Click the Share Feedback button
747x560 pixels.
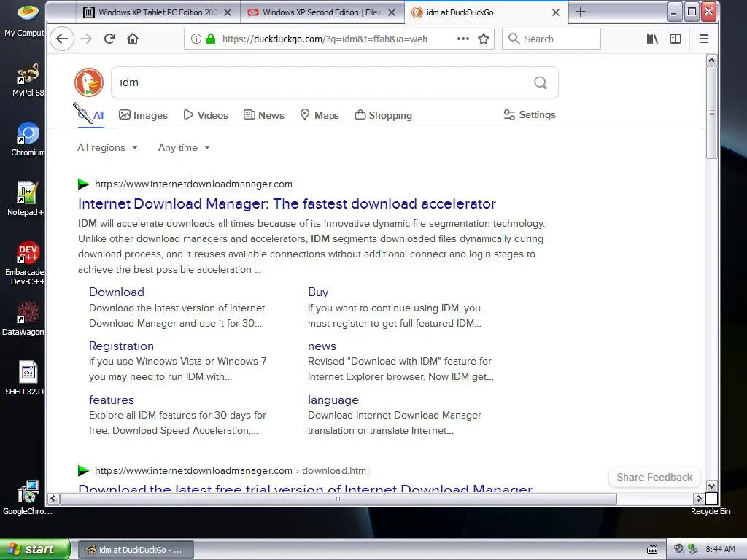point(654,477)
